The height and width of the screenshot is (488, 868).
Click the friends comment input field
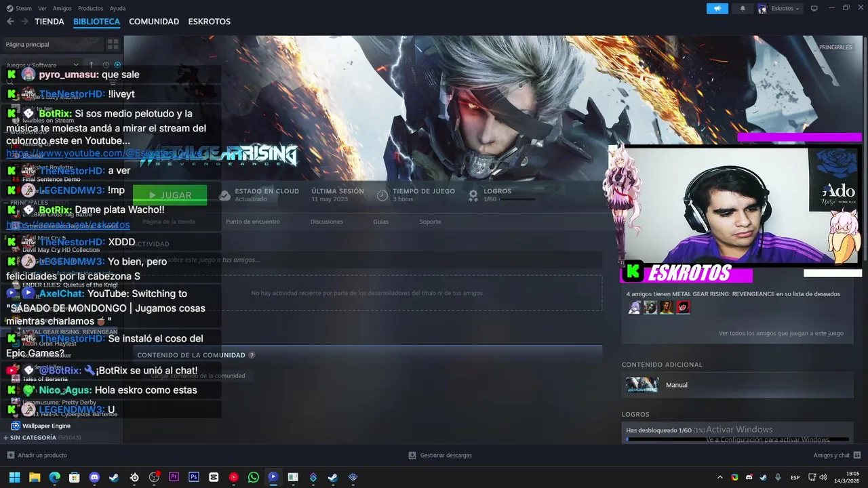[366, 260]
